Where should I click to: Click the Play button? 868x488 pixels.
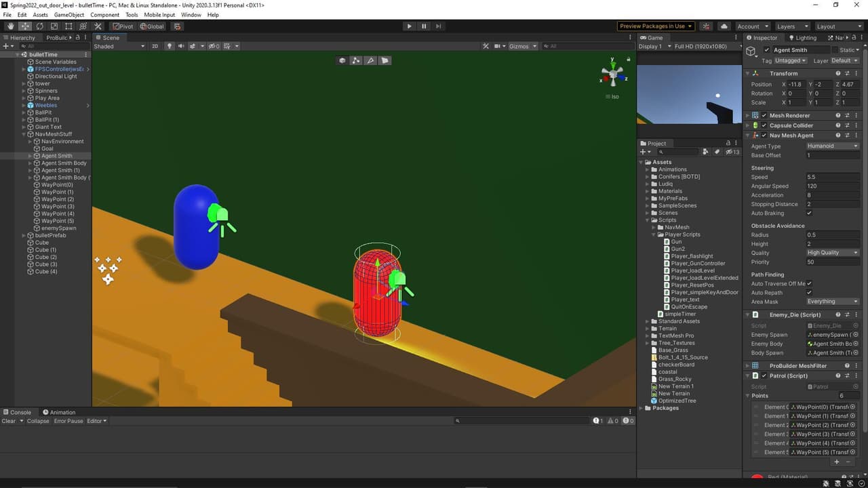click(x=409, y=26)
